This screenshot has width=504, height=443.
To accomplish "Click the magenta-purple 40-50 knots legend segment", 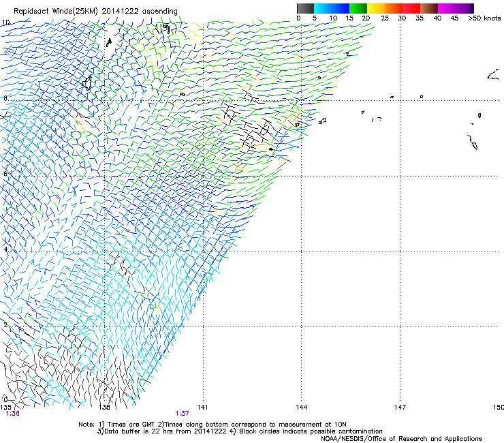I will 456,8.
